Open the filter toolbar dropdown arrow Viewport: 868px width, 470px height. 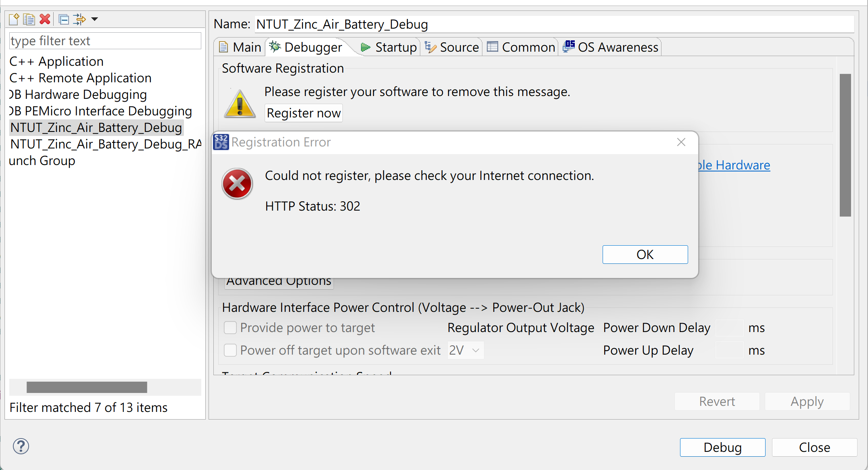pyautogui.click(x=95, y=19)
